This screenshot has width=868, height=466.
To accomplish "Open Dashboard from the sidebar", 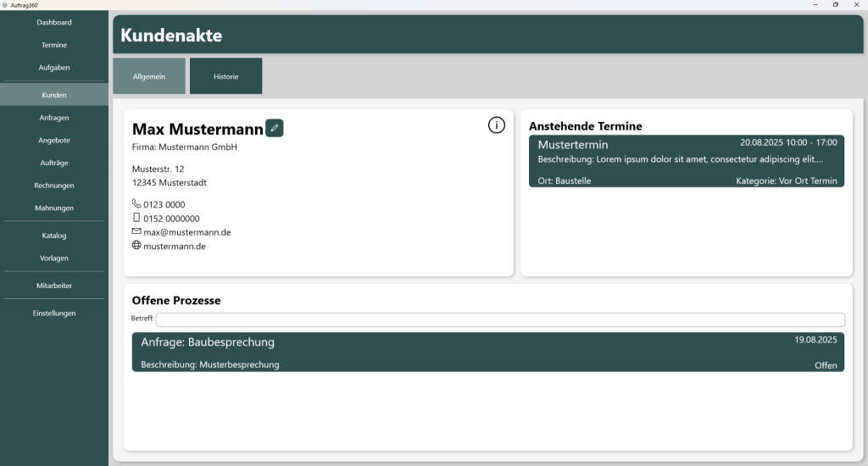I will [x=54, y=22].
